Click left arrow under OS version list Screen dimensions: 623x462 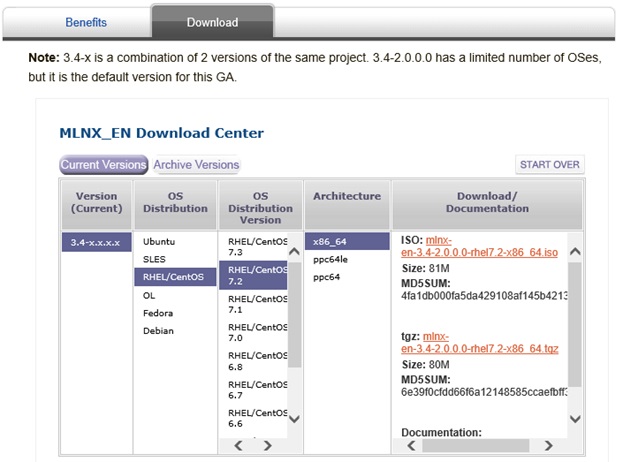click(x=238, y=446)
